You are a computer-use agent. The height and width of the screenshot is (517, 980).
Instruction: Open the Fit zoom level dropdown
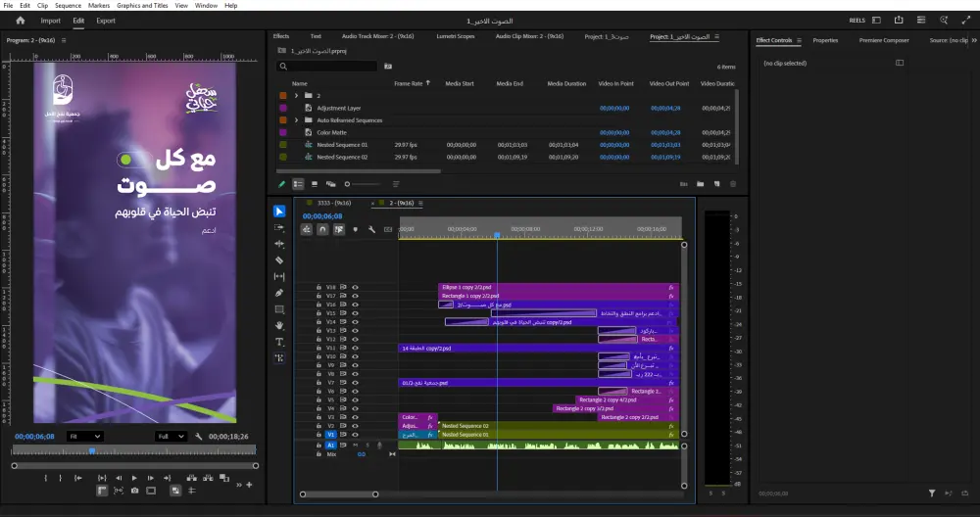(x=83, y=436)
